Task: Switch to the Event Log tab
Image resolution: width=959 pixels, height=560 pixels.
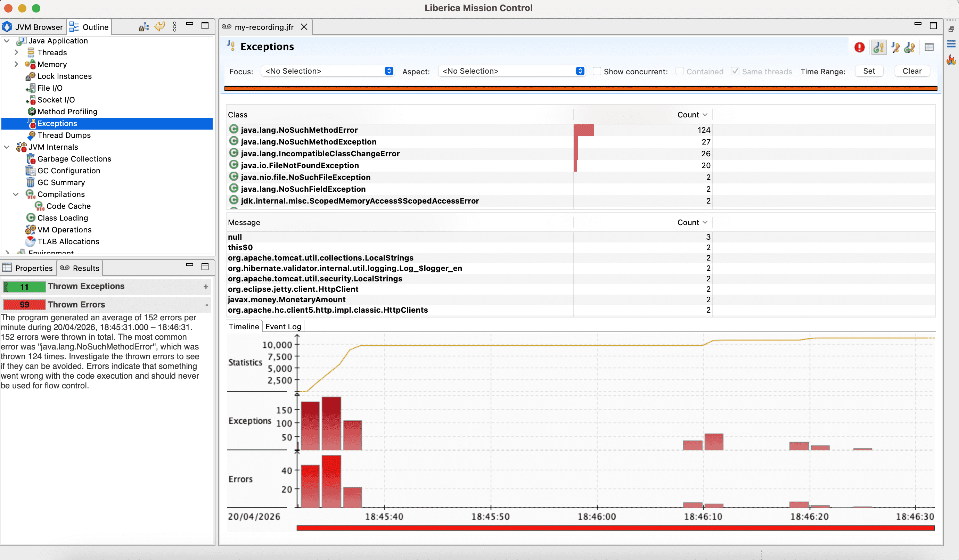Action: tap(283, 327)
